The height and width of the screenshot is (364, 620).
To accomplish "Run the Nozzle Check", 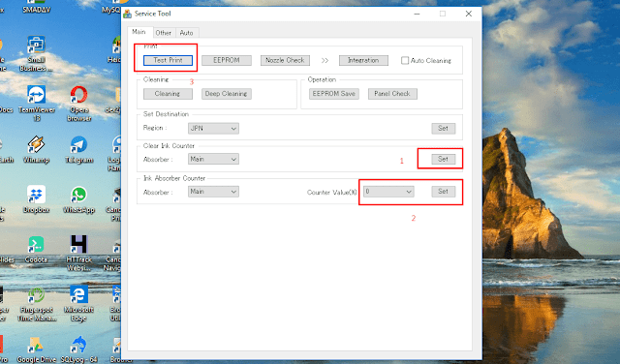I will [x=285, y=60].
